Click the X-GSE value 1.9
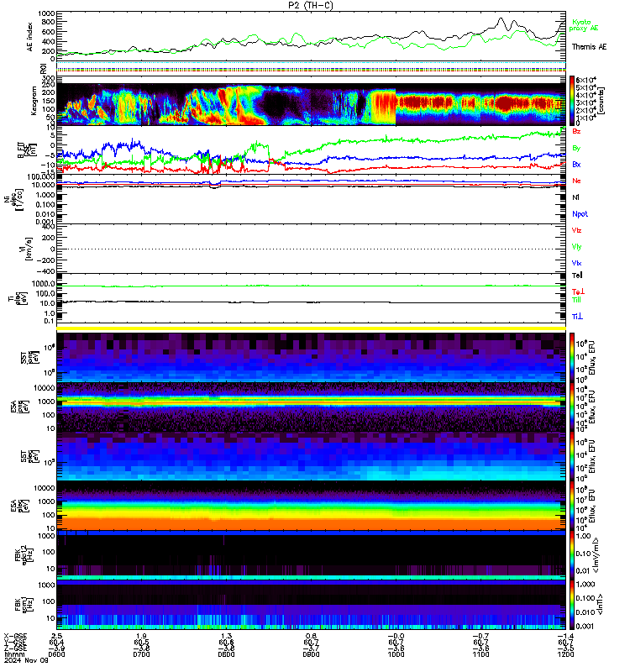This screenshot has width=630, height=672. click(x=141, y=636)
